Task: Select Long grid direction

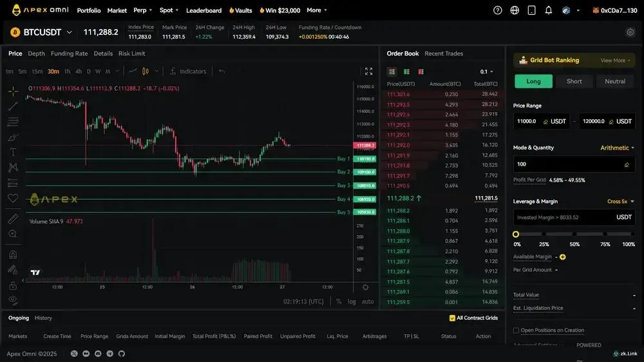Action: pyautogui.click(x=533, y=81)
